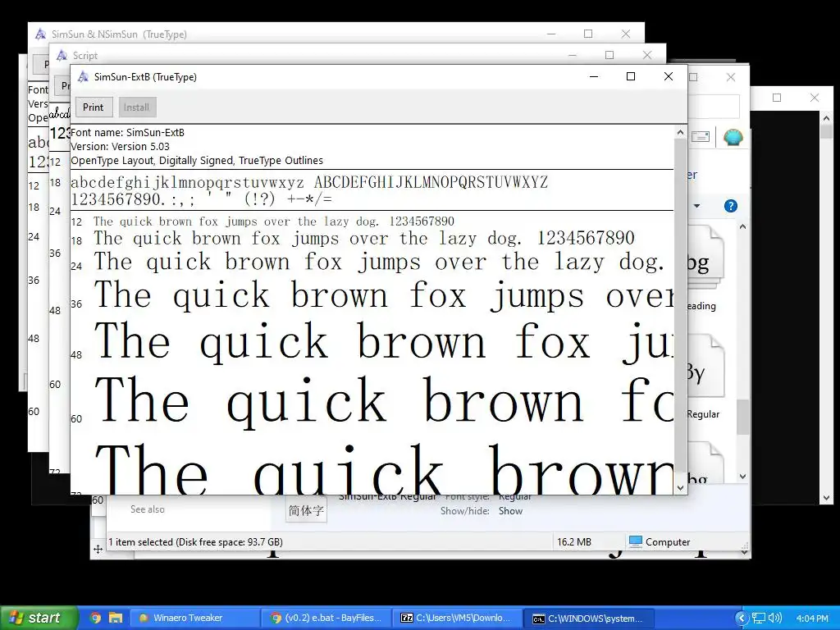This screenshot has width=840, height=630.
Task: Click the folder quick launch icon
Action: pyautogui.click(x=116, y=618)
